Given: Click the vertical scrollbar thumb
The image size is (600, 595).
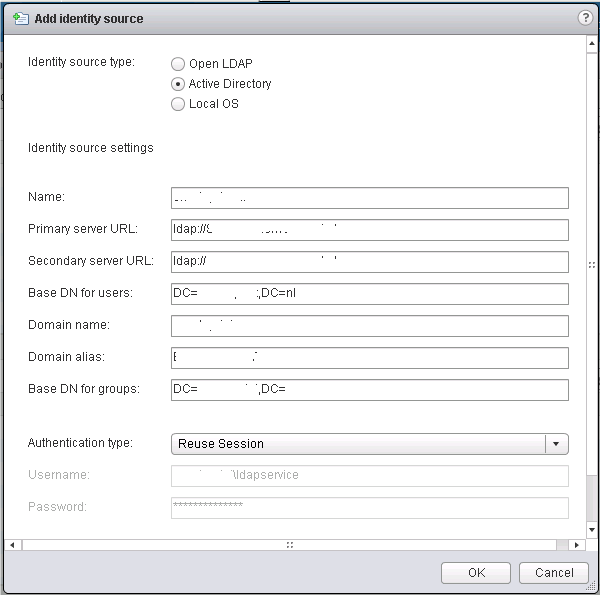Looking at the screenshot, I should (592, 264).
